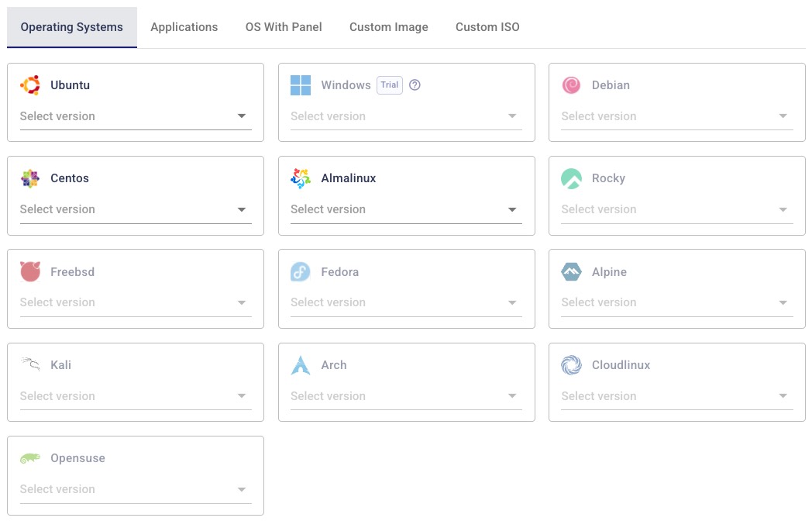Click the Windows logo icon

pos(301,85)
